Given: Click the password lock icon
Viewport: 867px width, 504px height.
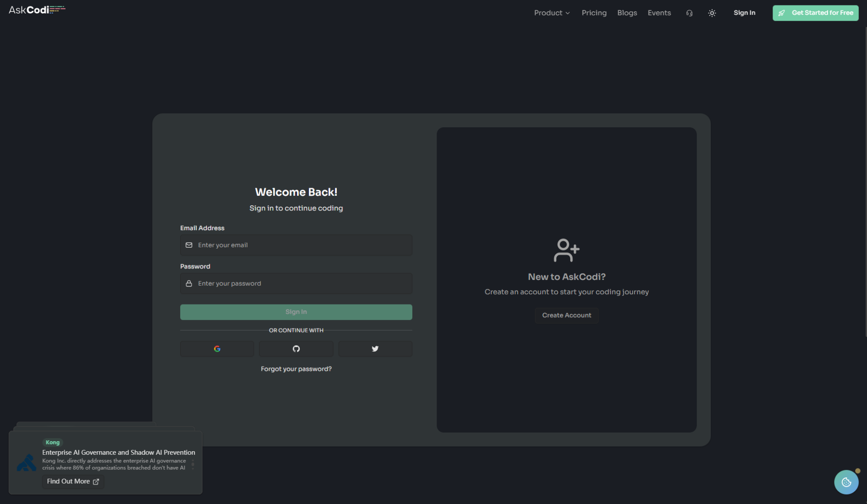Looking at the screenshot, I should [189, 283].
